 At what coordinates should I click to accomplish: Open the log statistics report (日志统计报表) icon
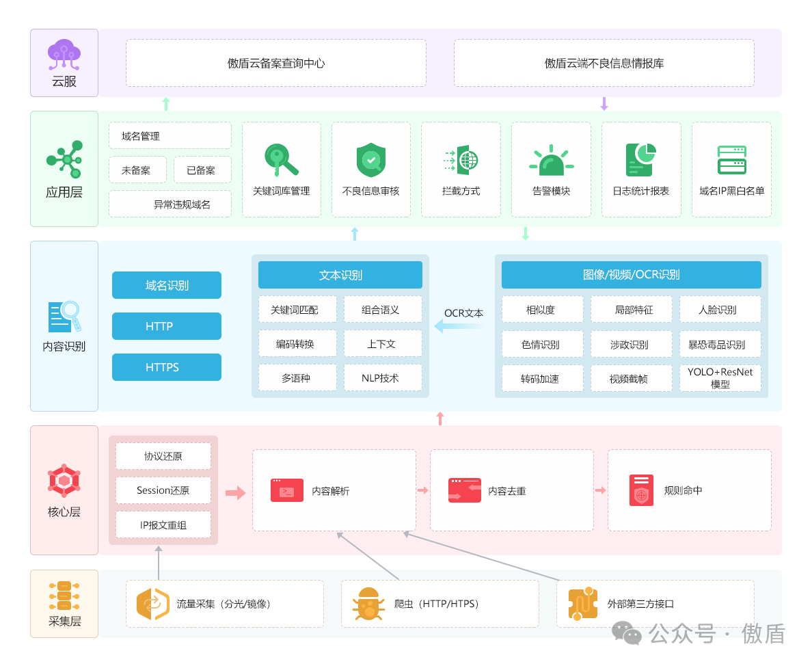click(x=640, y=159)
